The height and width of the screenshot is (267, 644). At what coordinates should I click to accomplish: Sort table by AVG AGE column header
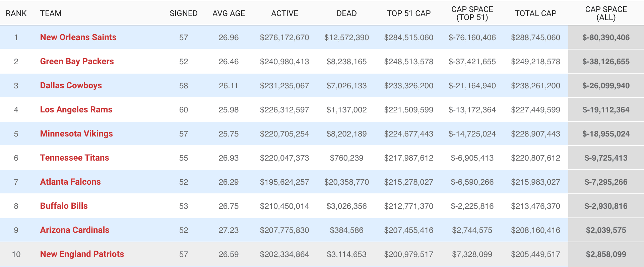[229, 13]
